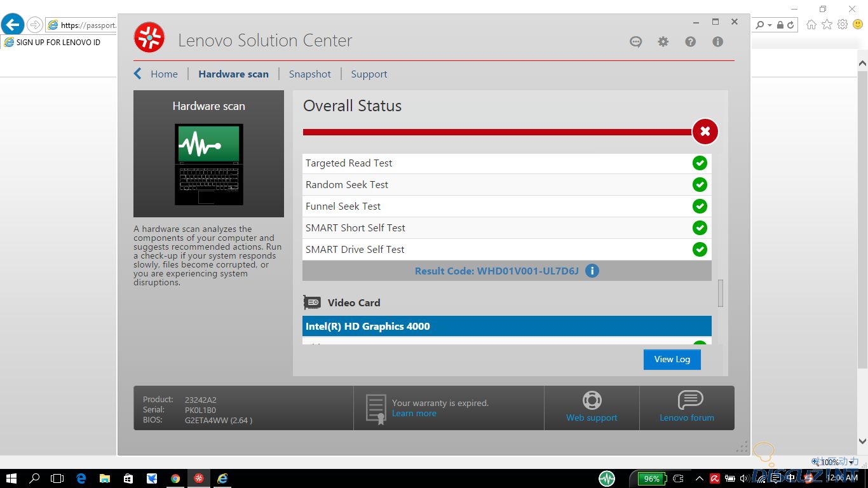Click SMART Drive Self Test passed checkmark

coord(700,250)
